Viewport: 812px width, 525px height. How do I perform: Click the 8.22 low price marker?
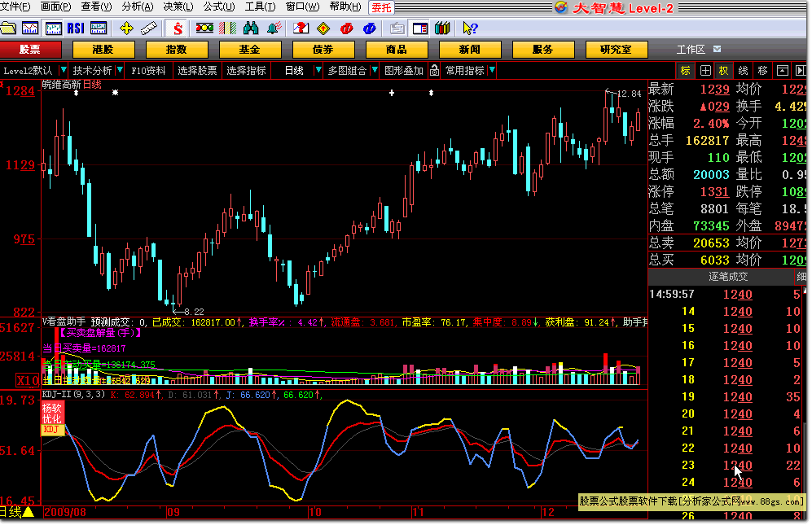tap(194, 312)
